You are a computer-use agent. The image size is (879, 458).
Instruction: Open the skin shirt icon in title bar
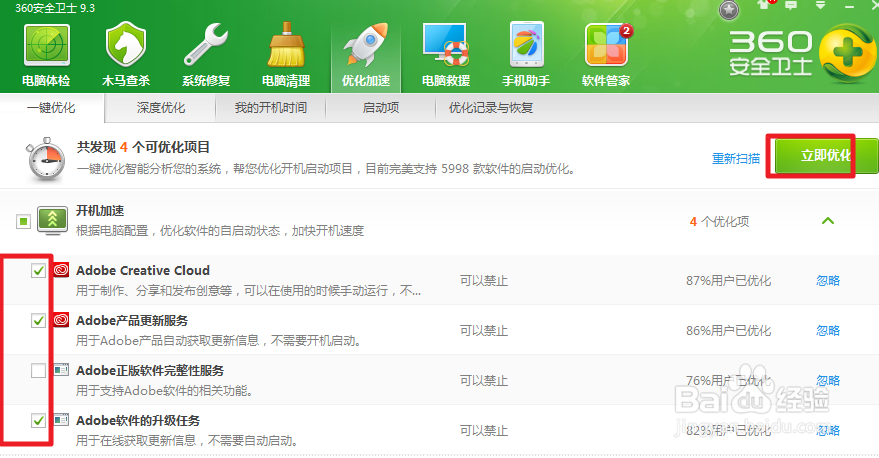(x=765, y=5)
